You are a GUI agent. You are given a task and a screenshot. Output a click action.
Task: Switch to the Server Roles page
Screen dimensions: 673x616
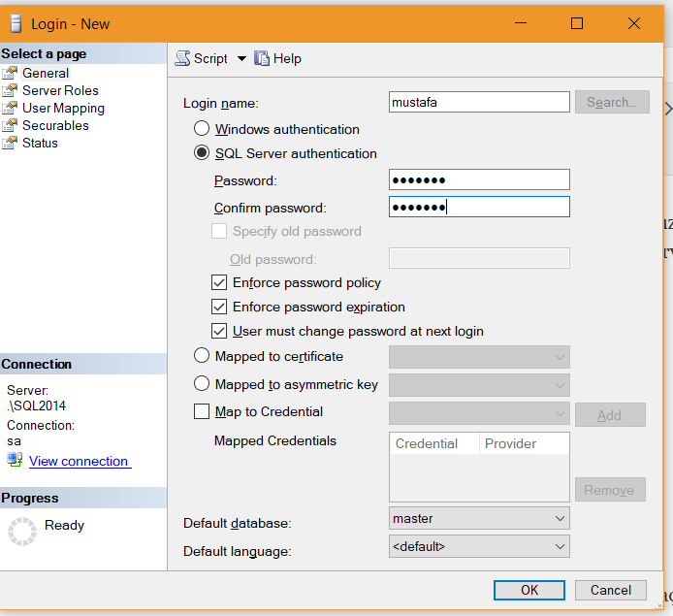pyautogui.click(x=60, y=90)
